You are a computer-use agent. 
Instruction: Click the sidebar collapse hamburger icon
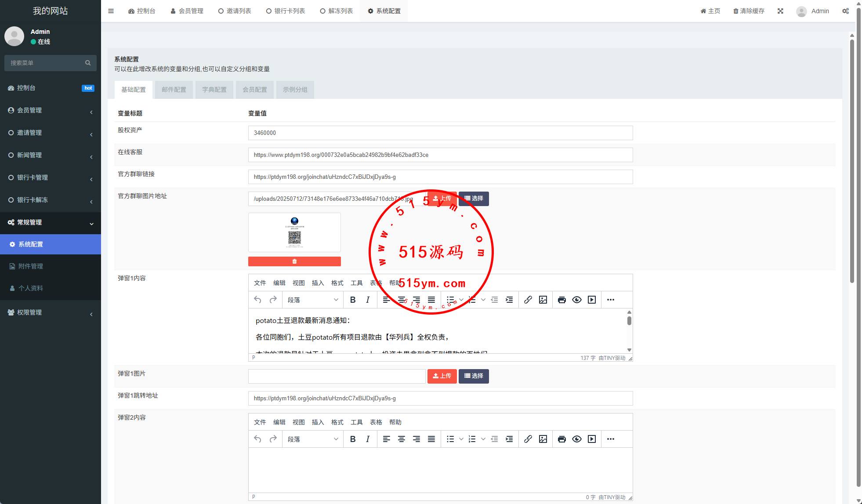(111, 11)
